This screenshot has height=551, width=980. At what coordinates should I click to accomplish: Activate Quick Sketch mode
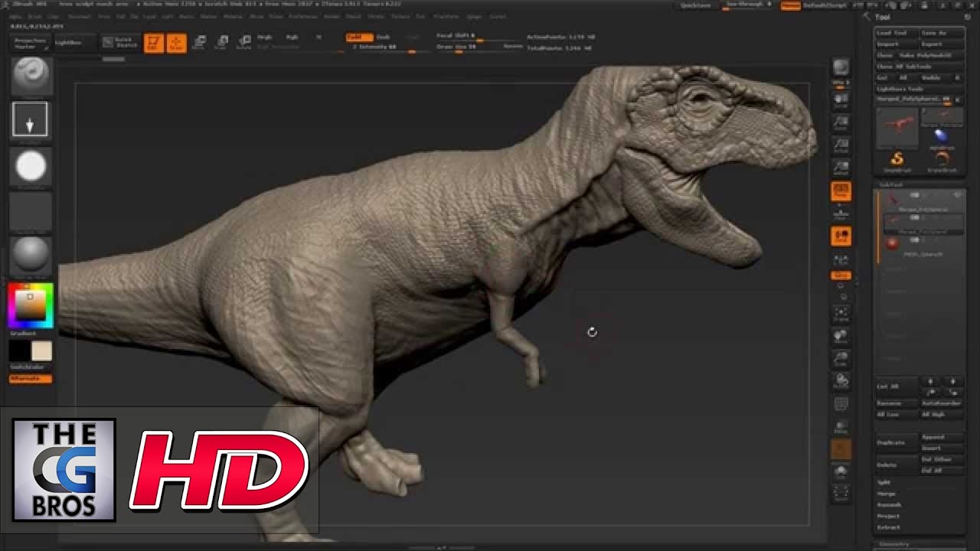coord(121,43)
